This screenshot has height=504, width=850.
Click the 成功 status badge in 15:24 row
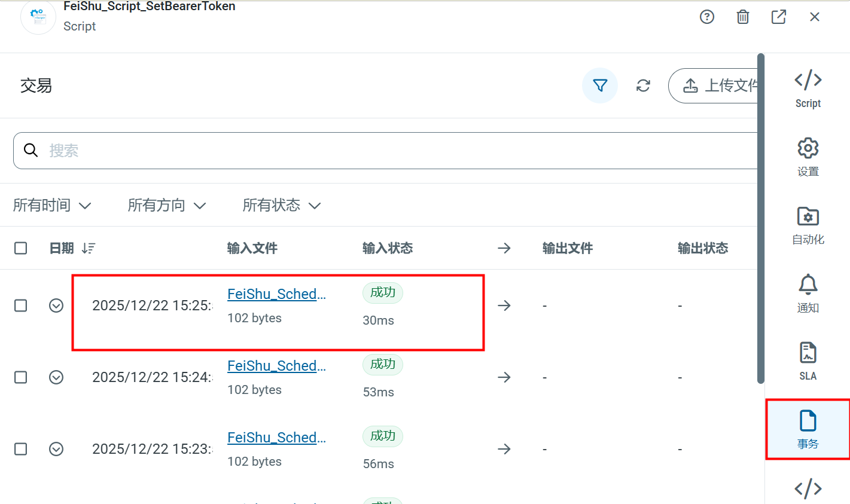[x=383, y=364]
